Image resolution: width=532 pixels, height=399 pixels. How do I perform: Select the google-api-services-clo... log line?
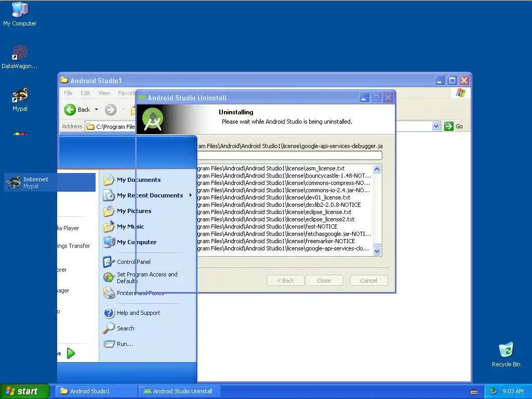(283, 248)
